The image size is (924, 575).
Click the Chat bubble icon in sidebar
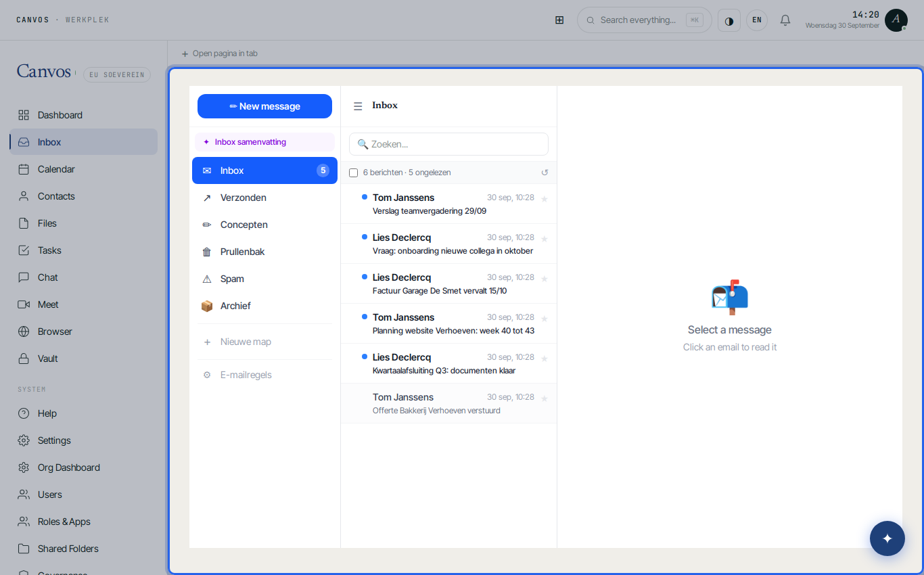(24, 277)
